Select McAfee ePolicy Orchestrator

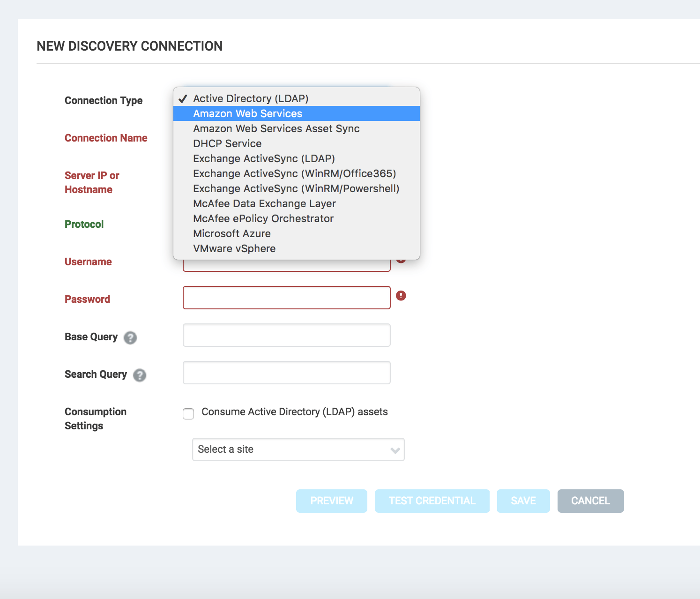point(297,218)
